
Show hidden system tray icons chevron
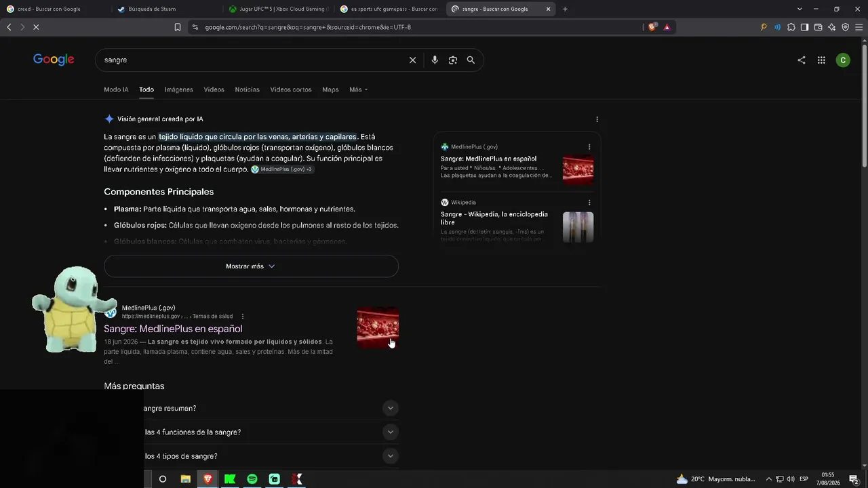[x=769, y=479]
